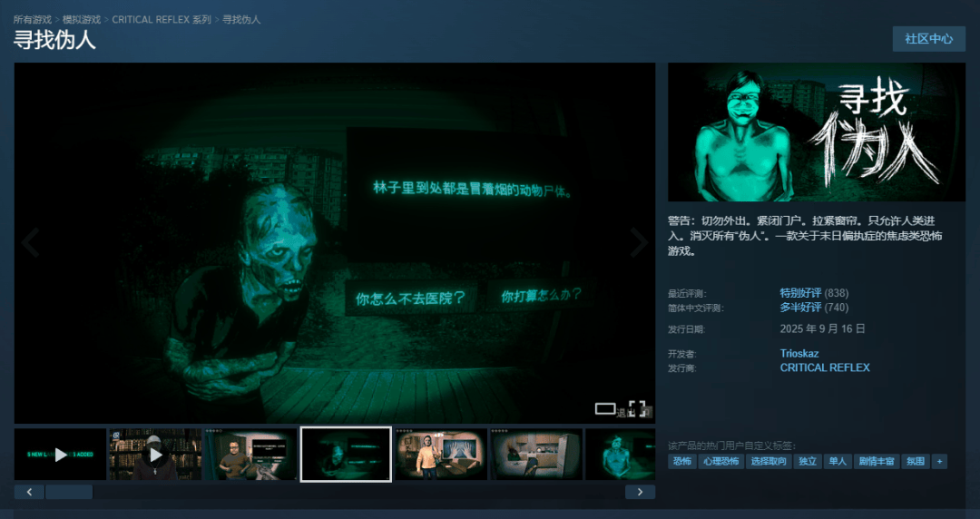This screenshot has height=519, width=980.
Task: Select the 独立 tag
Action: pyautogui.click(x=808, y=462)
